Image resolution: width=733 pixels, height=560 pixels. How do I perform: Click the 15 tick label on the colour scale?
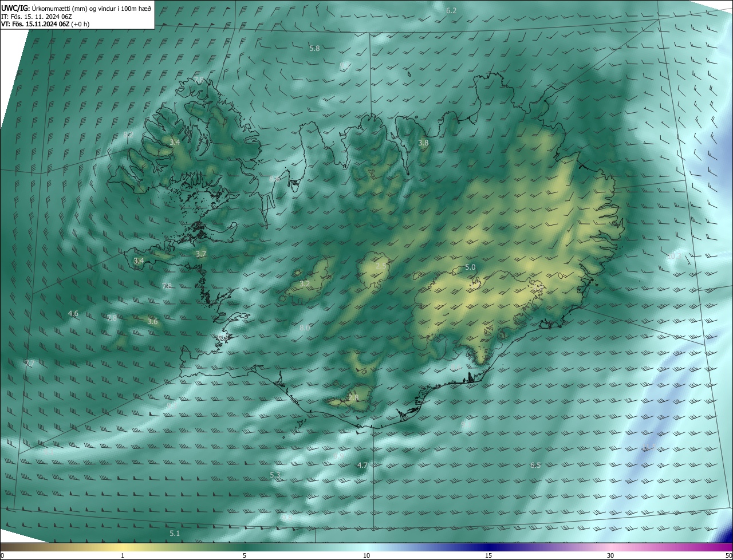[488, 555]
